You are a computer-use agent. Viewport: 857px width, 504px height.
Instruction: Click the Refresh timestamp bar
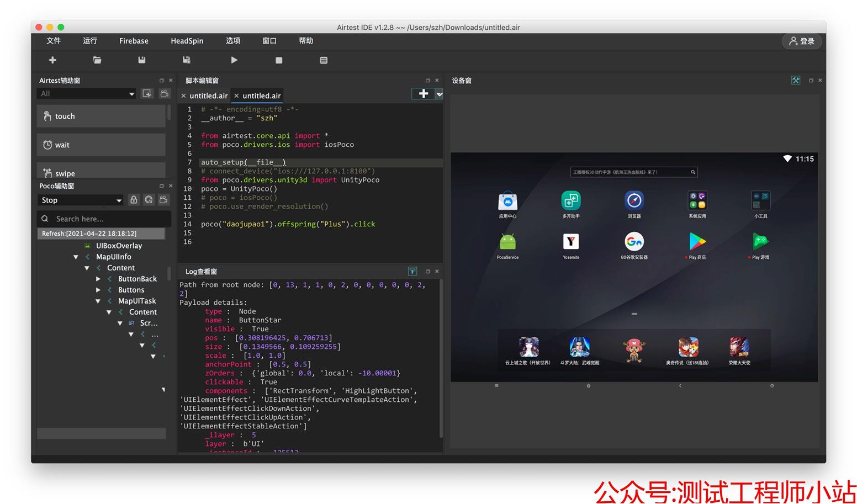pos(101,234)
